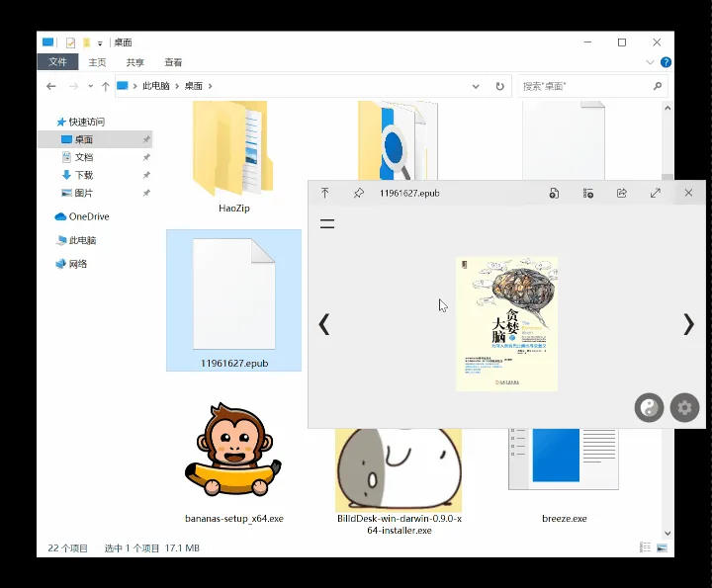Expand the preview to full window with the diagonal arrows icon
712x588 pixels.
[x=656, y=194]
